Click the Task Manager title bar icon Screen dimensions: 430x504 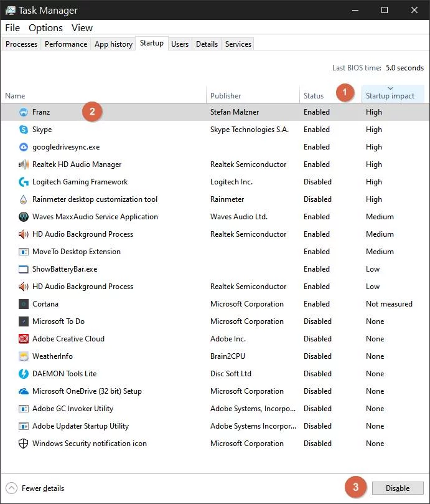(x=11, y=11)
